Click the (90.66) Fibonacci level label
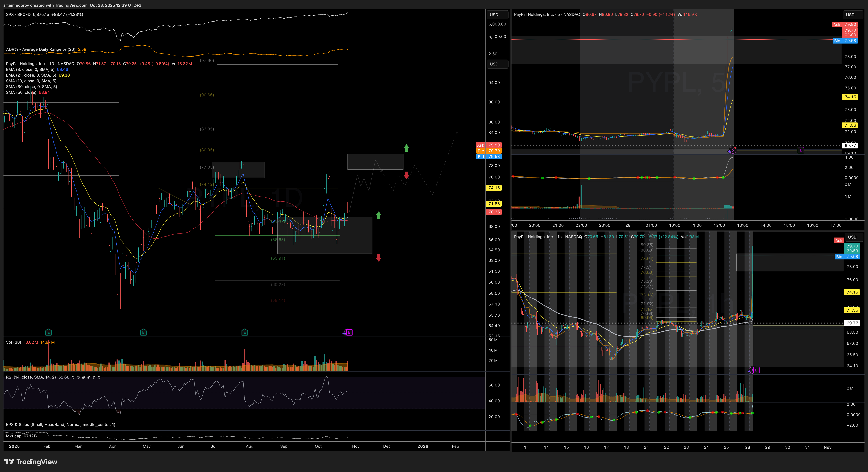Image resolution: width=868 pixels, height=472 pixels. click(207, 95)
